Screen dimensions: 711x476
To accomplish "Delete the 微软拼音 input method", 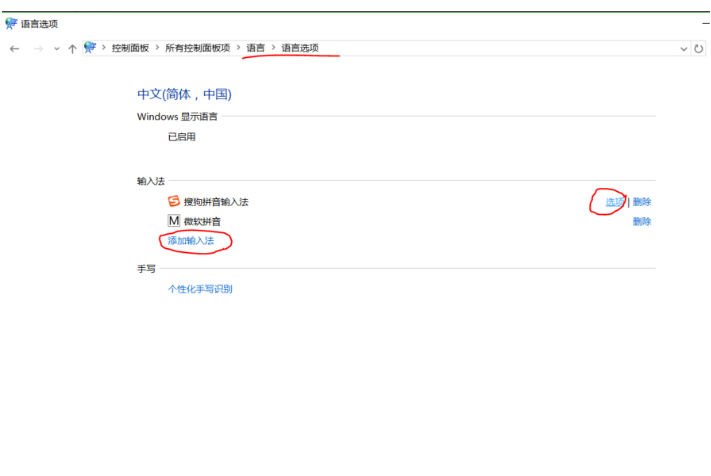I will (x=642, y=222).
